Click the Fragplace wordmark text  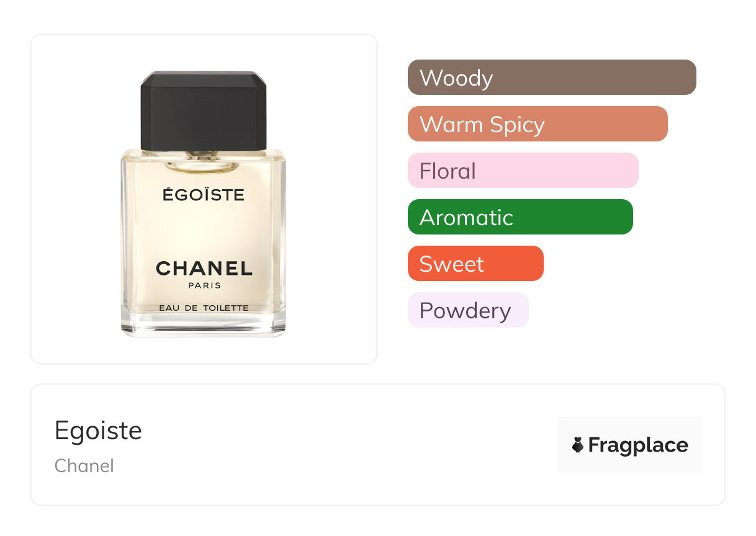tap(638, 445)
